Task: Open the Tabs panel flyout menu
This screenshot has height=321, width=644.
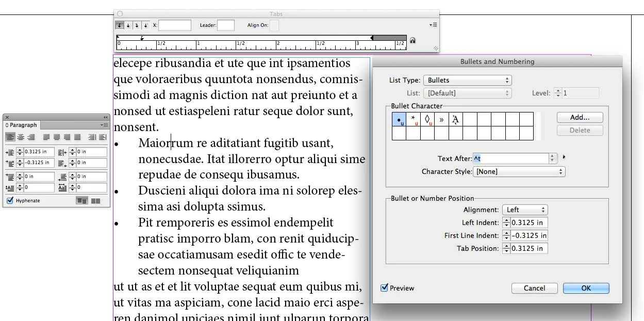Action: (x=433, y=25)
